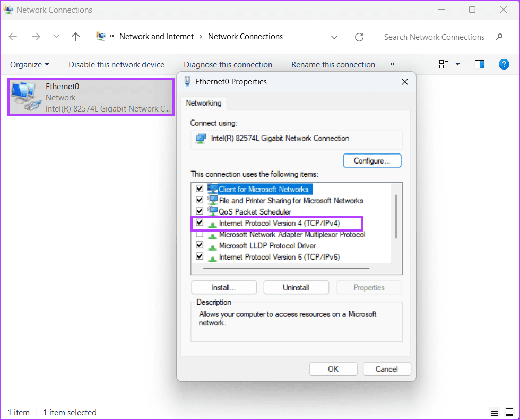The height and width of the screenshot is (420, 520).
Task: Go forward with the forward arrow
Action: (x=36, y=37)
